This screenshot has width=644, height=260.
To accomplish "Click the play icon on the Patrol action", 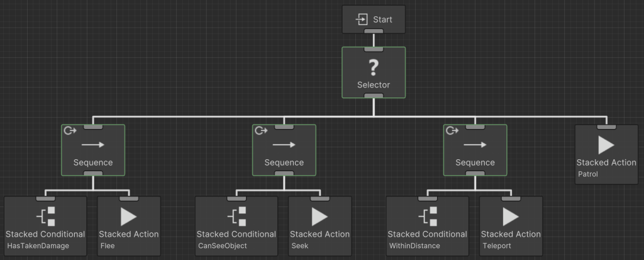I will 606,145.
